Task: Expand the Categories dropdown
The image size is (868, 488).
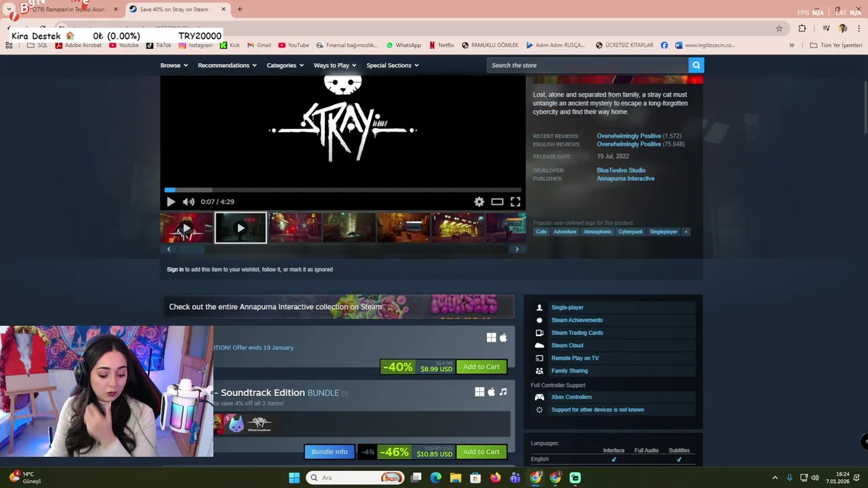Action: click(x=285, y=65)
